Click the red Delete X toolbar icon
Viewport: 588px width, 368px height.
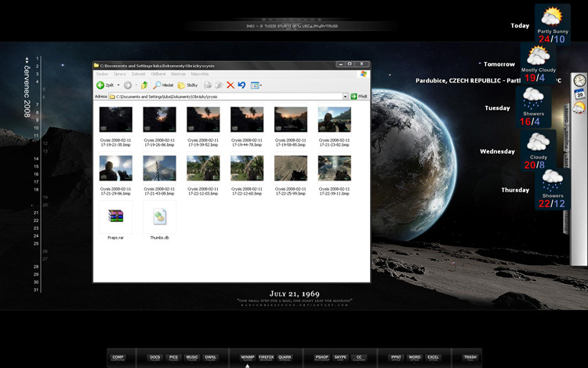230,85
